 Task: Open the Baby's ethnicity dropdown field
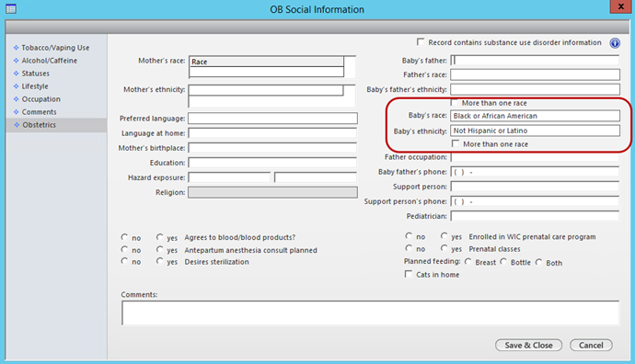(x=535, y=131)
